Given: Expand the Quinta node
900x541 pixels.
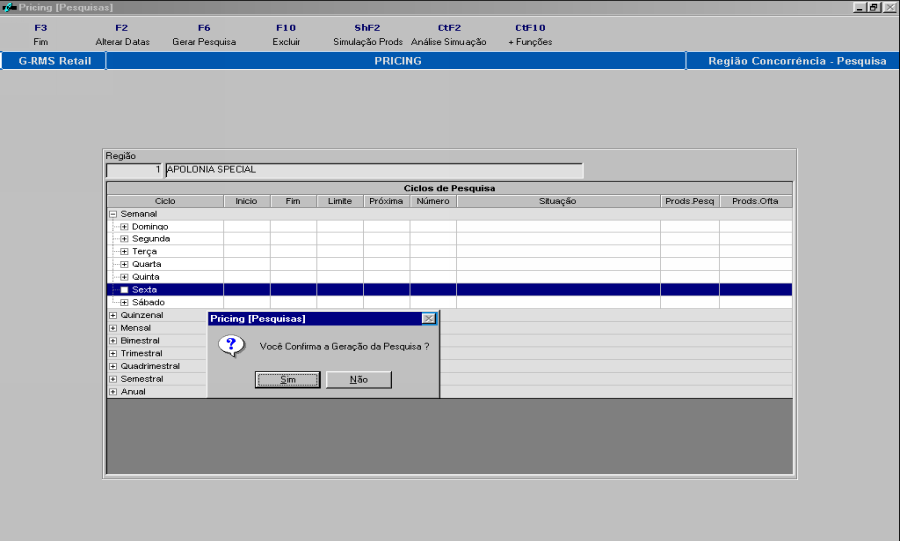Looking at the screenshot, I should pos(124,277).
